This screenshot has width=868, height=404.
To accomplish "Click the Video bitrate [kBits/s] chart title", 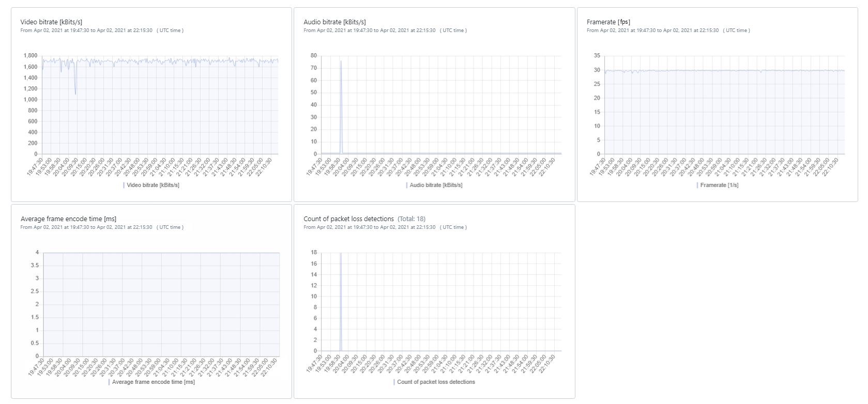I will 51,22.
